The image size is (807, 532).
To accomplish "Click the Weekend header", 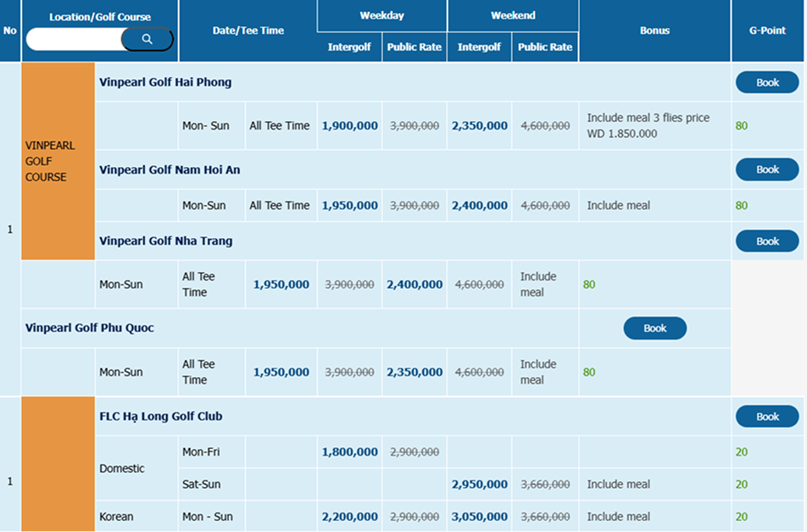I will point(513,15).
